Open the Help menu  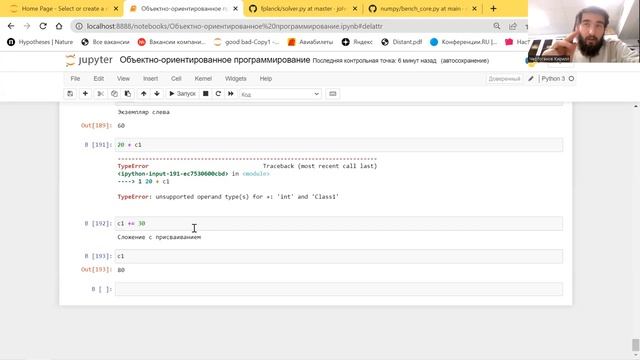click(x=266, y=78)
